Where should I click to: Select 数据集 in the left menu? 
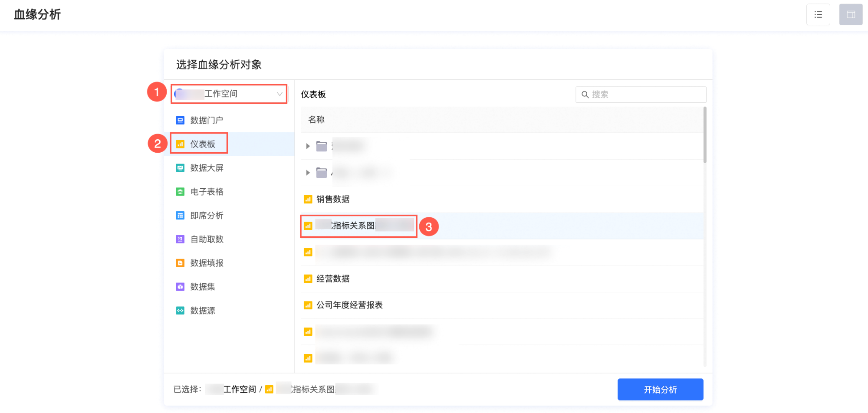pos(203,287)
